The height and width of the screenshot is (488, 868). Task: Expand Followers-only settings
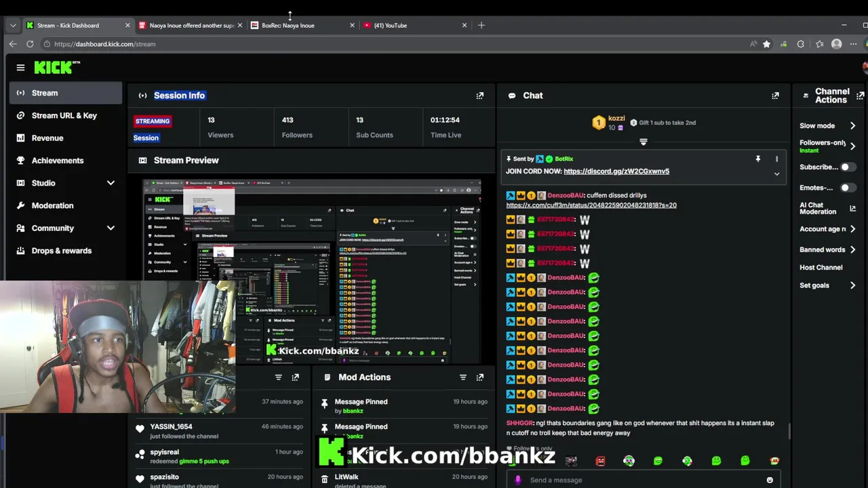(x=852, y=146)
